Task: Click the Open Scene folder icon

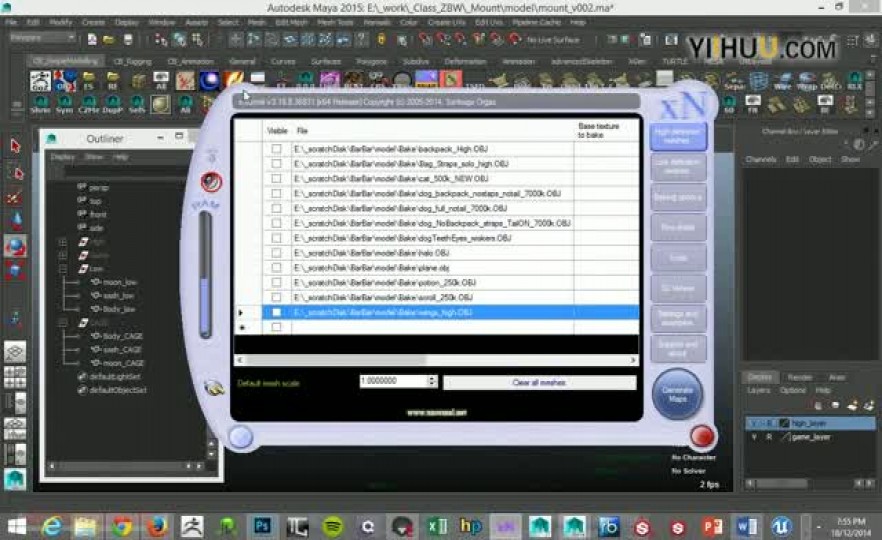Action: tap(109, 39)
